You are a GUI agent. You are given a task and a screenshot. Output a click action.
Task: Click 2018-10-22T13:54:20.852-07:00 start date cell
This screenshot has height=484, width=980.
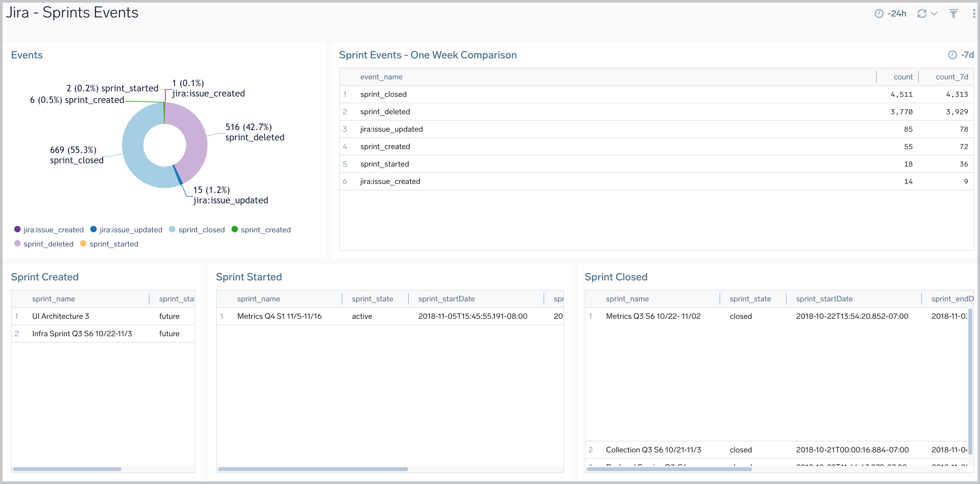click(x=852, y=317)
